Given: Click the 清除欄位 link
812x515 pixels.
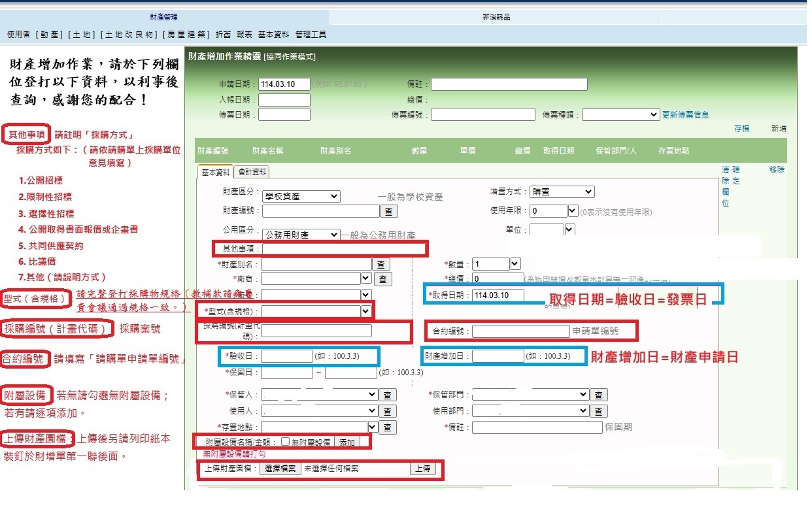Looking at the screenshot, I should tap(726, 186).
